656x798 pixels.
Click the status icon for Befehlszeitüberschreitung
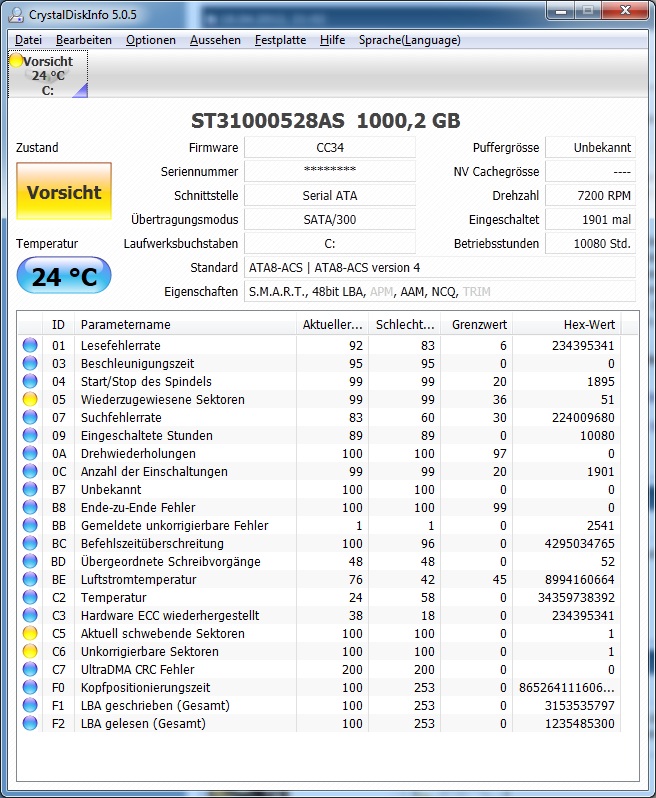(30, 543)
